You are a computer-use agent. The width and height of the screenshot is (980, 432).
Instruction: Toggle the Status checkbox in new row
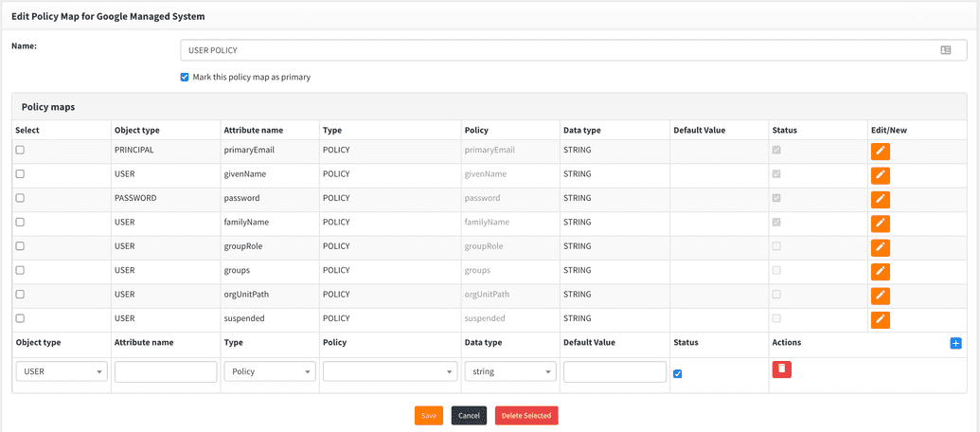click(x=677, y=373)
